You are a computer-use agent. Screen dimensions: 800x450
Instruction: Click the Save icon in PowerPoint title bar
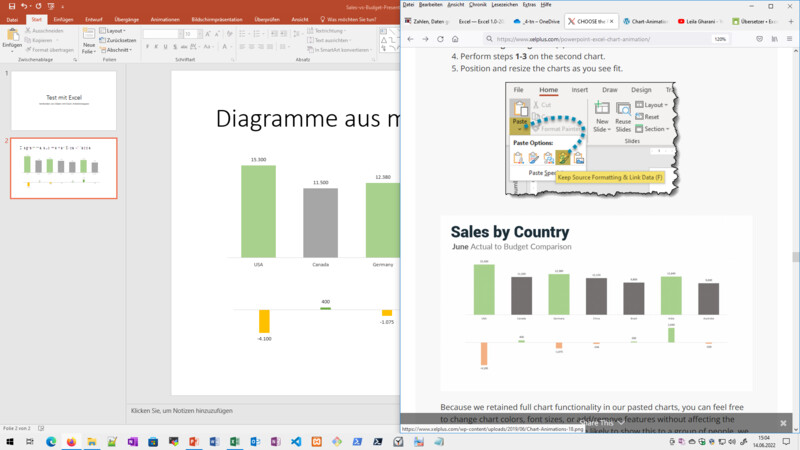click(x=12, y=6)
